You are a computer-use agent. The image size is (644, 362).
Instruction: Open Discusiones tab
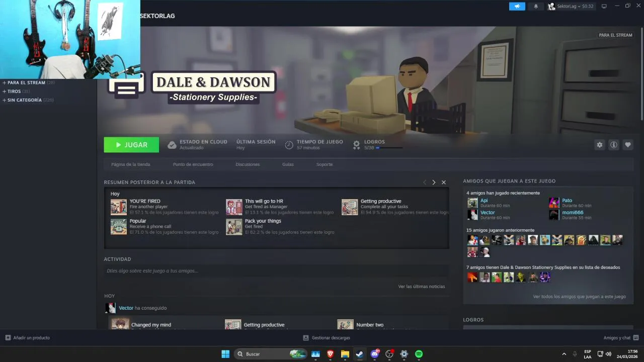point(248,164)
